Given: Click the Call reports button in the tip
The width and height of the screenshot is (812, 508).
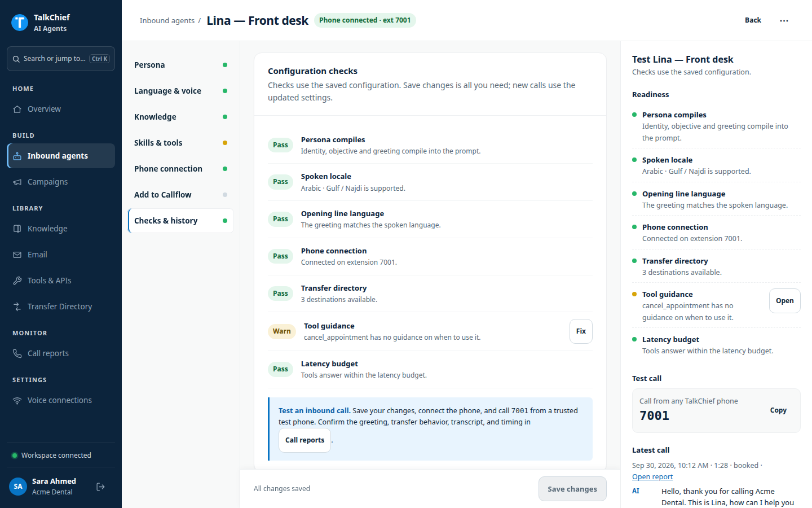Looking at the screenshot, I should (x=304, y=440).
